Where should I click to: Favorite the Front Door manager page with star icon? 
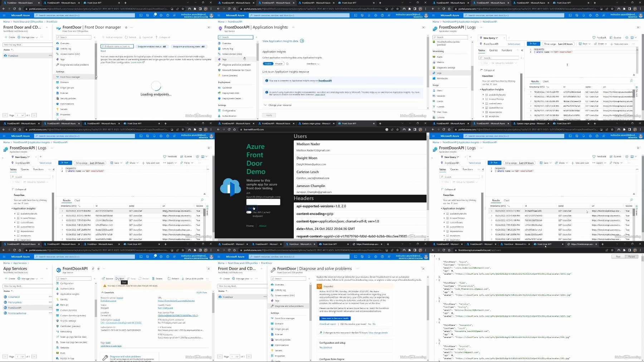coord(126,27)
